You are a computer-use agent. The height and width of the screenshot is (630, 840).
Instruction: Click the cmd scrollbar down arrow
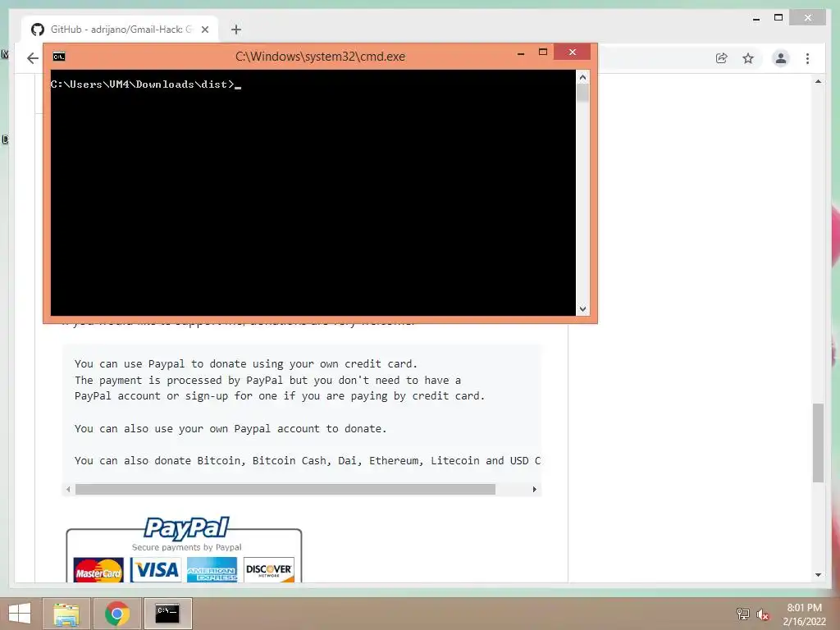(x=583, y=309)
